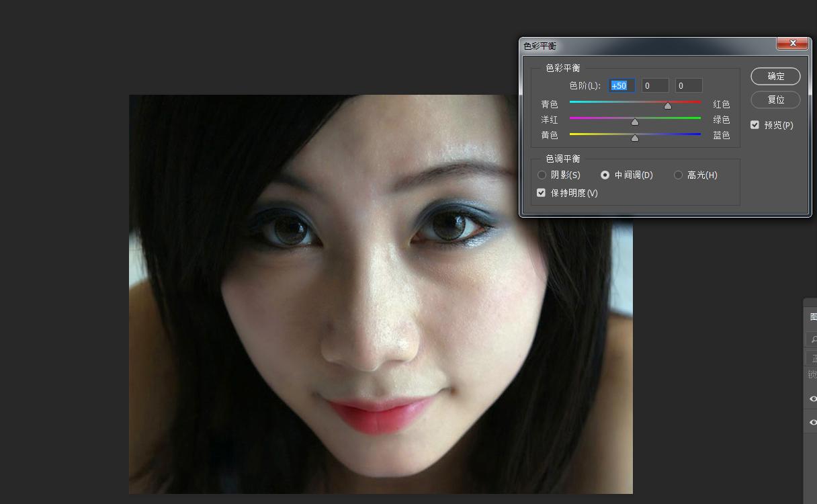Click the 复位 button
817x504 pixels.
click(775, 99)
